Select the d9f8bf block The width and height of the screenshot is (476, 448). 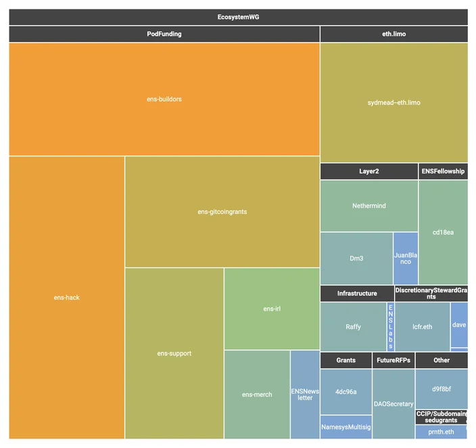click(x=442, y=389)
